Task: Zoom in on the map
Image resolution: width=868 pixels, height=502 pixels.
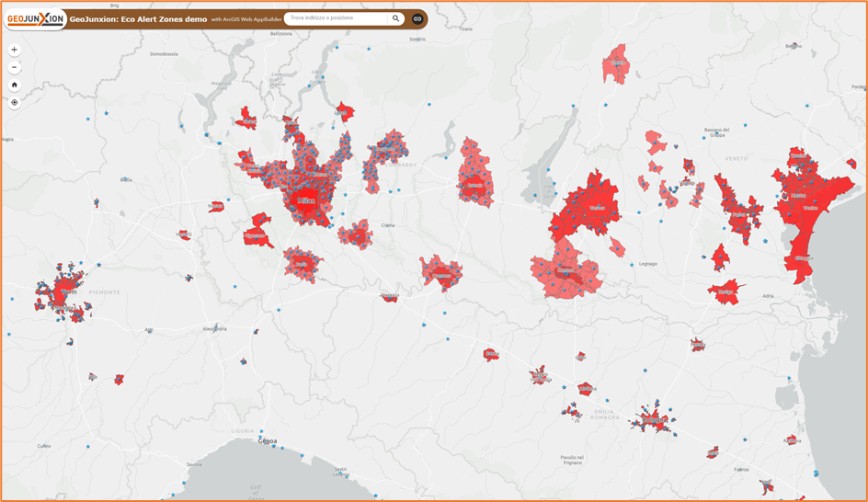Action: 14,50
